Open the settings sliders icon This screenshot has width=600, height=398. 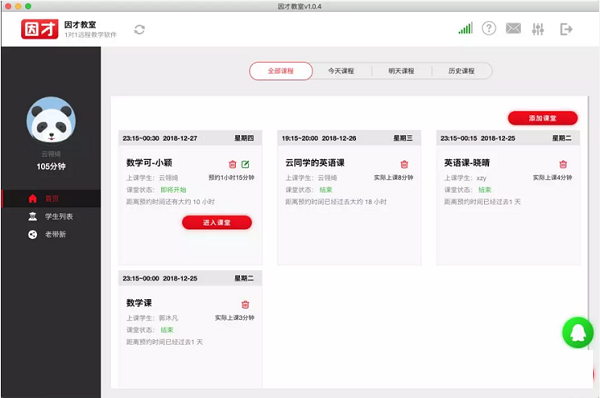[538, 29]
